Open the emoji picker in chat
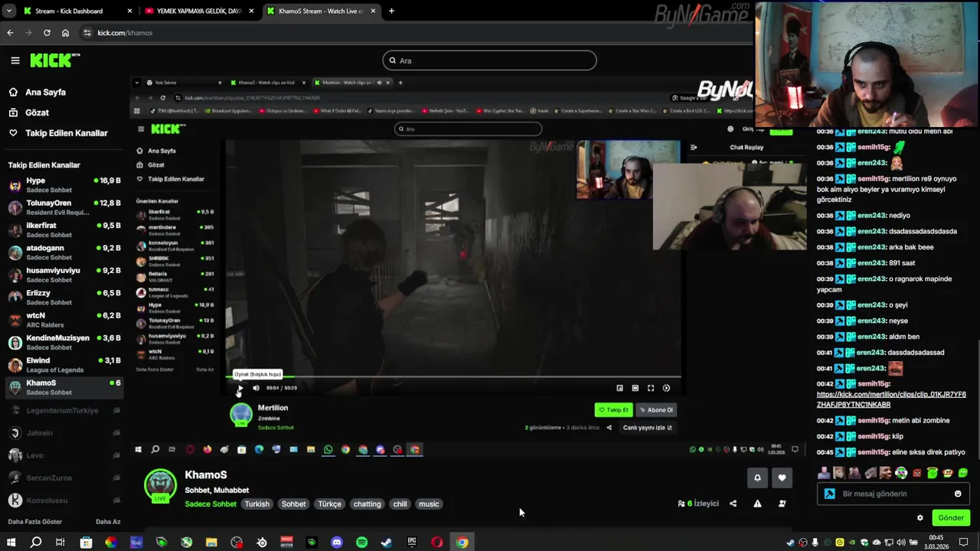This screenshot has height=551, width=980. pyautogui.click(x=958, y=494)
